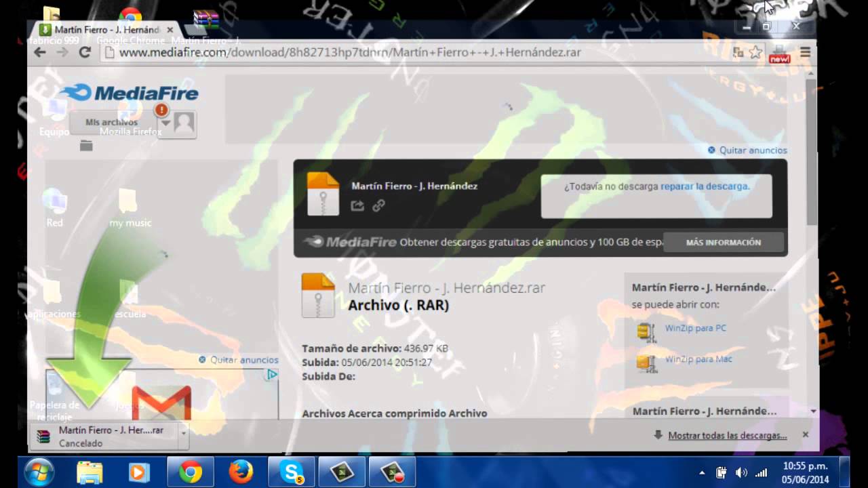Click the AdChoices icon on the ad
This screenshot has width=868, height=488.
(271, 374)
